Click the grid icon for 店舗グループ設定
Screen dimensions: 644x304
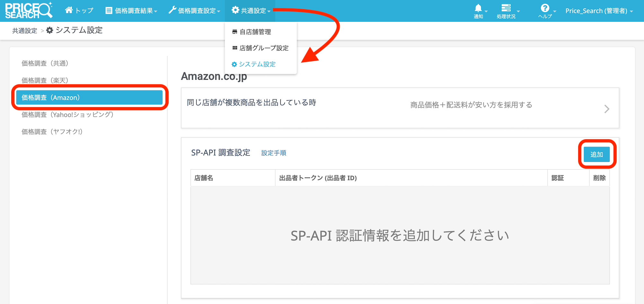click(235, 48)
